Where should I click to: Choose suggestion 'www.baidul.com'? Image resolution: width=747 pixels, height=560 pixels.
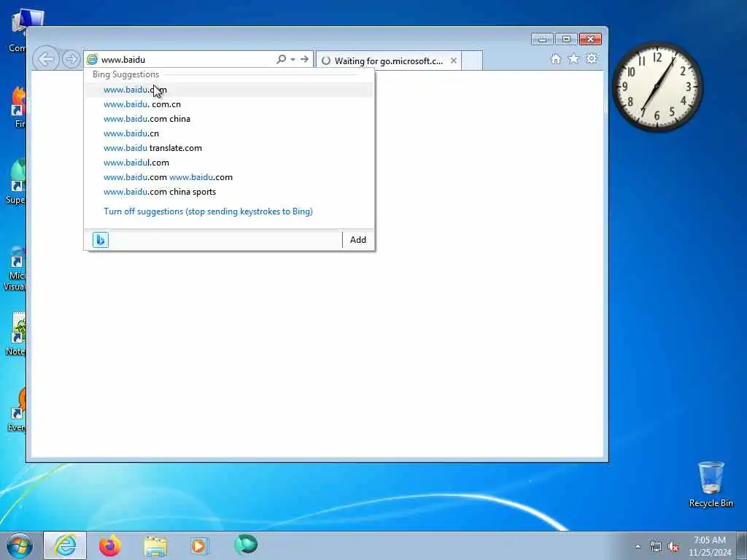[229, 163]
